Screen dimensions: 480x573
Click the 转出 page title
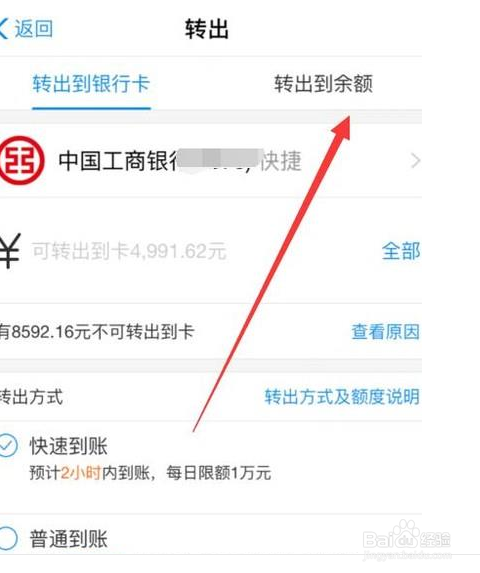(207, 29)
